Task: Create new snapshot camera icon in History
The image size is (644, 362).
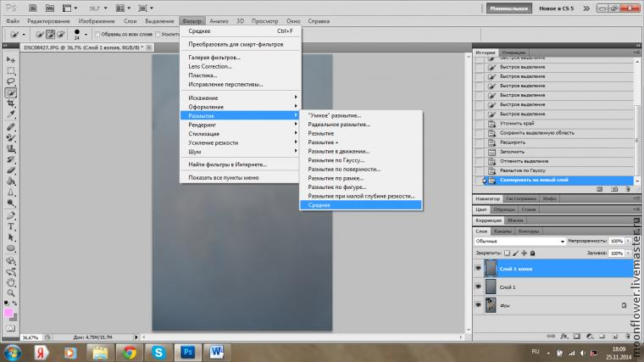Action: tap(614, 189)
